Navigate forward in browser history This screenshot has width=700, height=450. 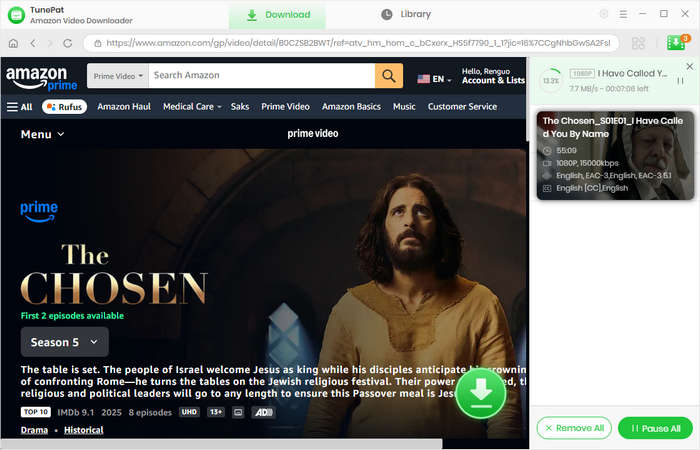coord(50,43)
